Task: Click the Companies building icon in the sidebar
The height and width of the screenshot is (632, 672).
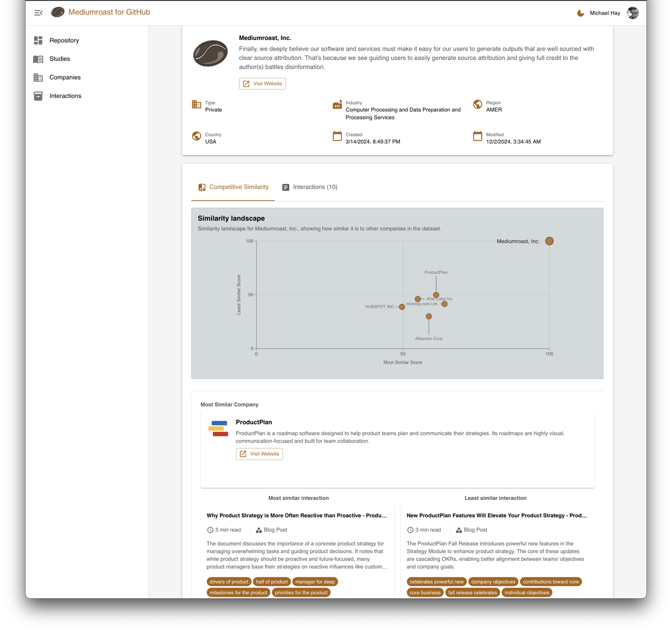Action: tap(38, 77)
